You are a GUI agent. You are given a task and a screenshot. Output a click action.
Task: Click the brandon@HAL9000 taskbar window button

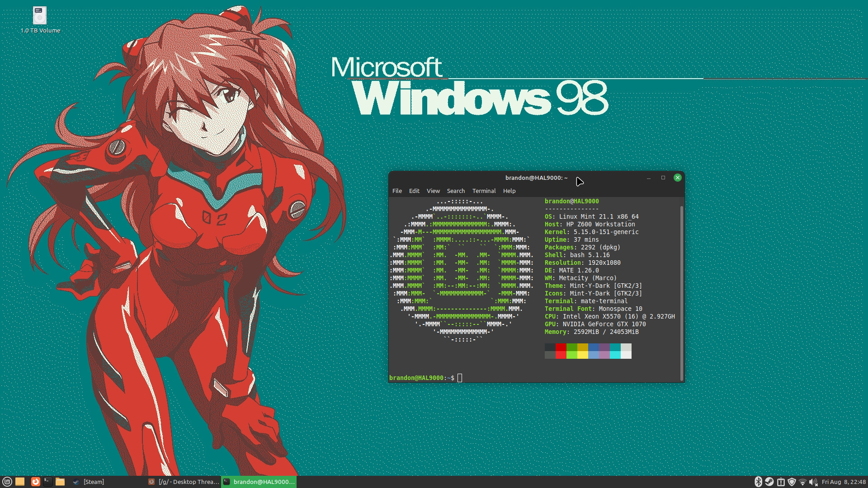pyautogui.click(x=259, y=482)
